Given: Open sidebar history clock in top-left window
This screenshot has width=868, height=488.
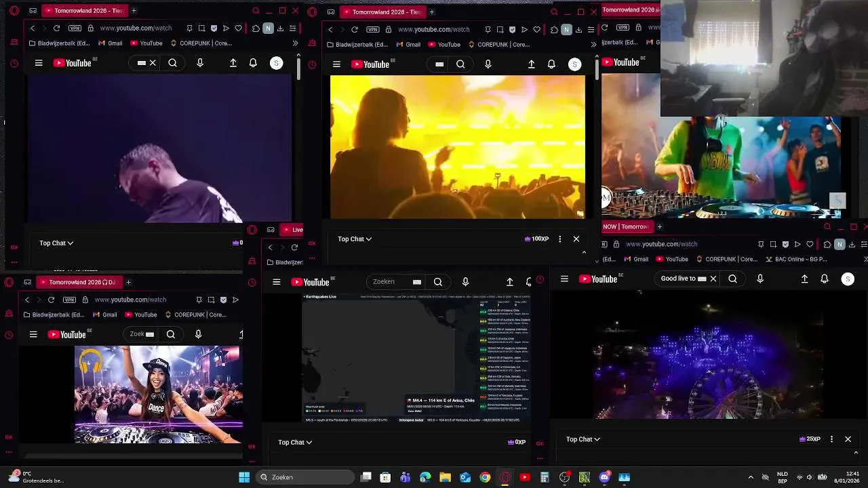Looking at the screenshot, I should pos(14,64).
